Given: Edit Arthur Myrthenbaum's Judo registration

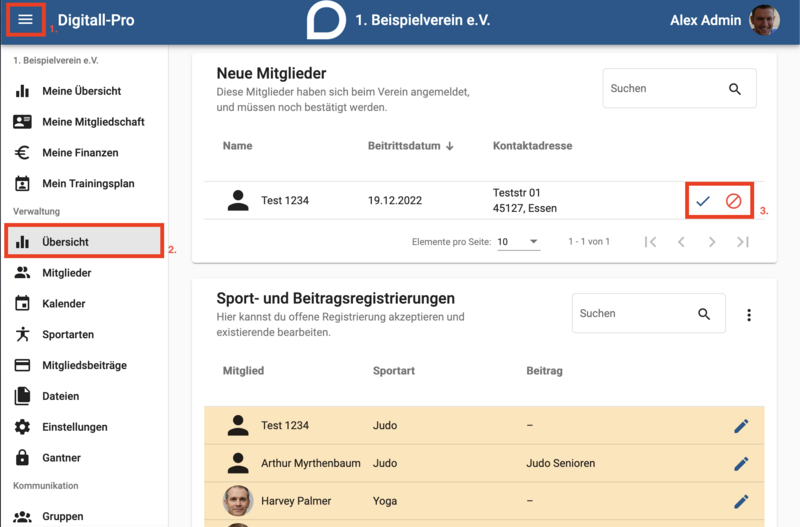Looking at the screenshot, I should [x=741, y=463].
